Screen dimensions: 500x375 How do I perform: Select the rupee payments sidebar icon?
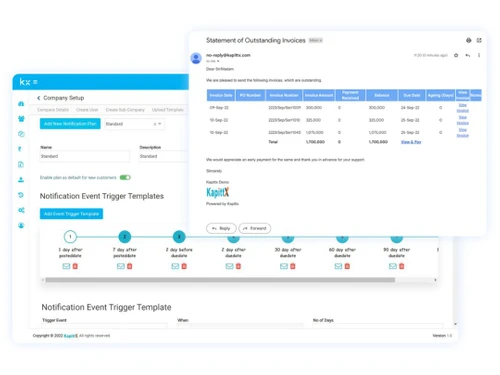coord(20,149)
